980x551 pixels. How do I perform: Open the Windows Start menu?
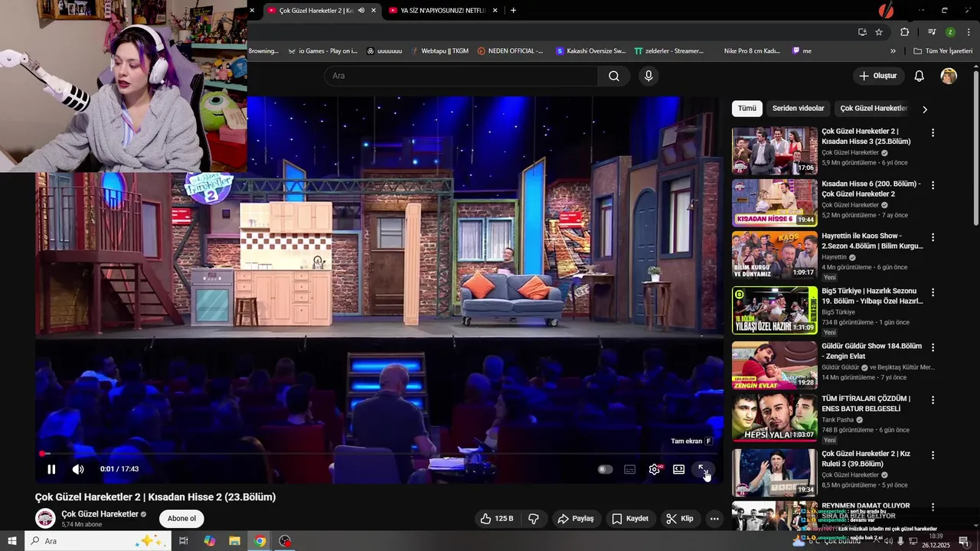12,541
